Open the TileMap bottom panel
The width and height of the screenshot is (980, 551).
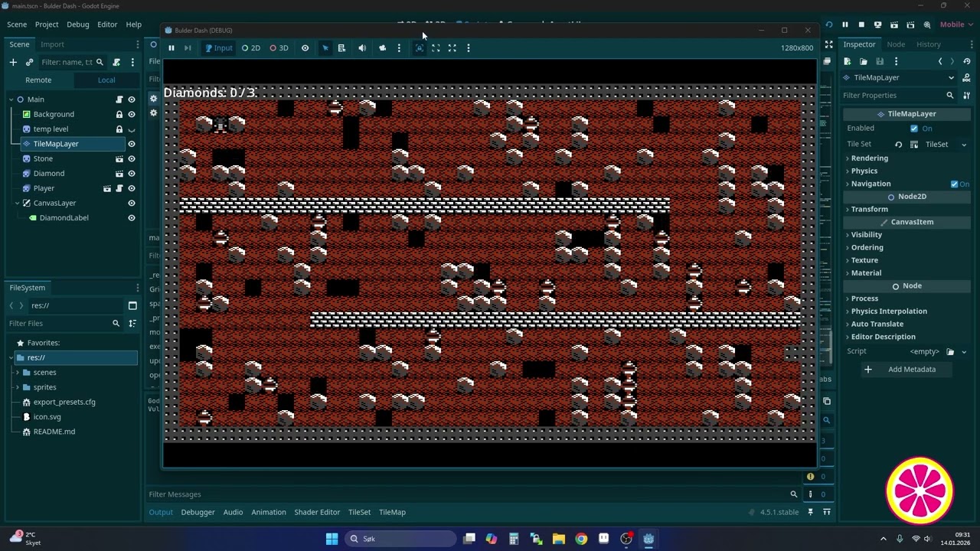pos(392,512)
